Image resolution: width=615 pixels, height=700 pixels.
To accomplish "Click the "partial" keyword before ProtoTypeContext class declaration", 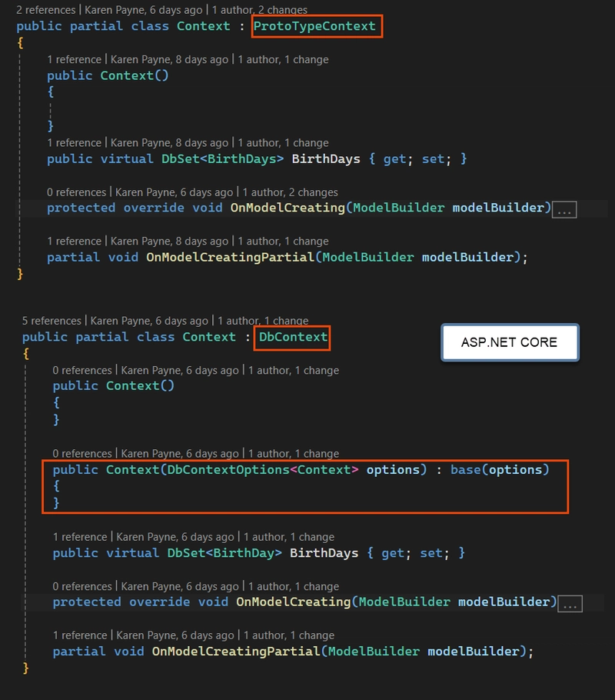I will coord(96,26).
